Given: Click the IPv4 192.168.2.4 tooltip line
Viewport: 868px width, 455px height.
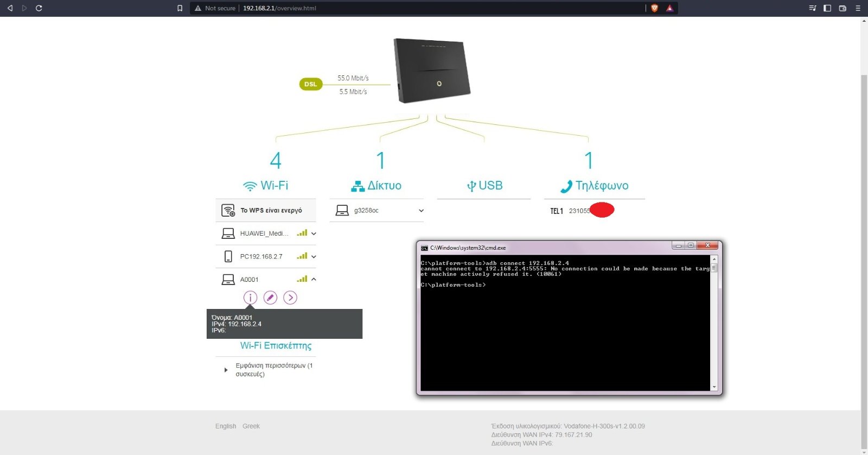Looking at the screenshot, I should click(237, 324).
